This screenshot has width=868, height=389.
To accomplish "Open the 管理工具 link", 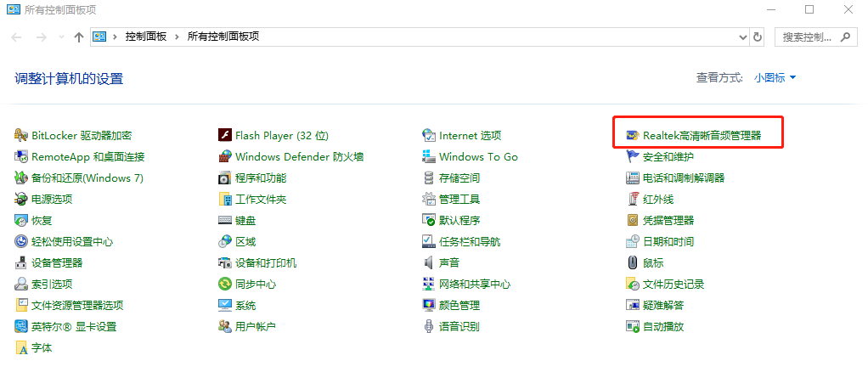I will 459,200.
